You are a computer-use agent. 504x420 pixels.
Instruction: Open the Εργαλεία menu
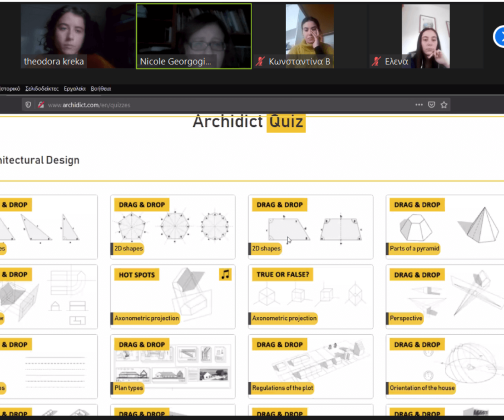pos(75,89)
